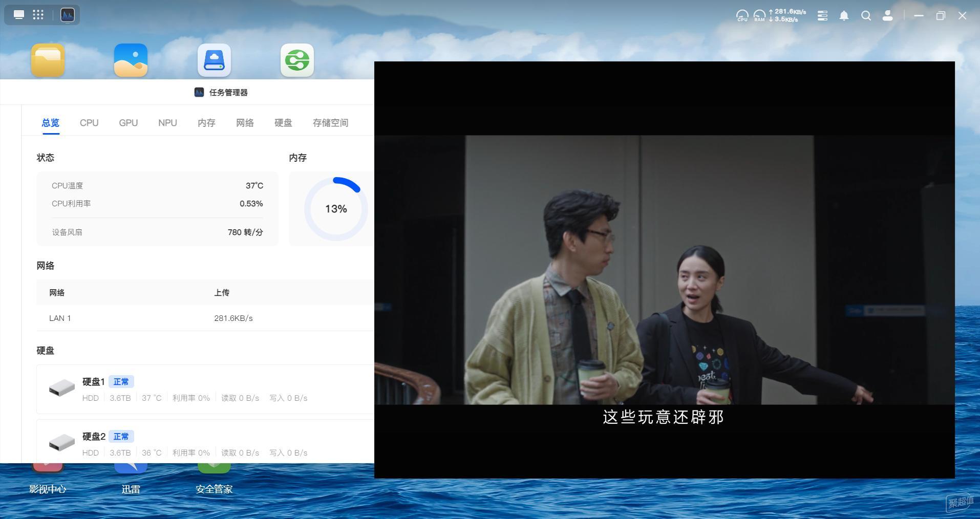
Task: Open the blue cloud disk app icon
Action: pyautogui.click(x=214, y=60)
